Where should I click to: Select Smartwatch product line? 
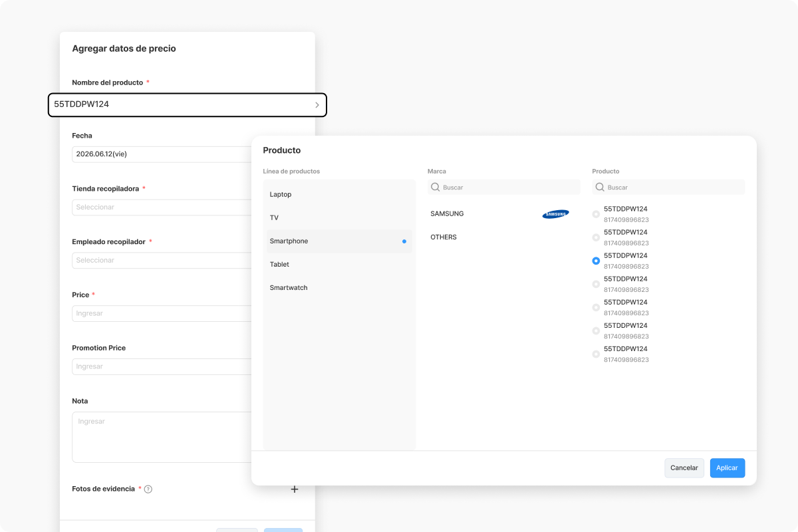tap(339, 287)
